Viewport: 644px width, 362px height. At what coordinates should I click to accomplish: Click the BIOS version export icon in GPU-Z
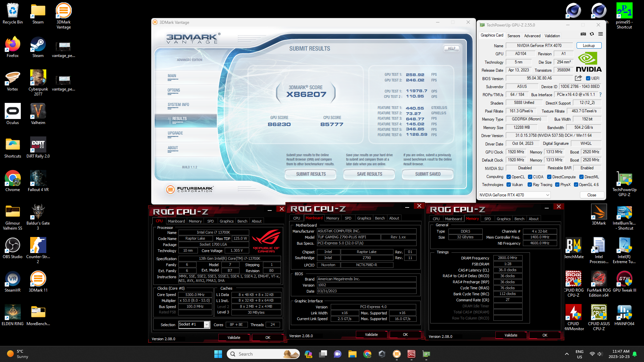click(x=578, y=78)
